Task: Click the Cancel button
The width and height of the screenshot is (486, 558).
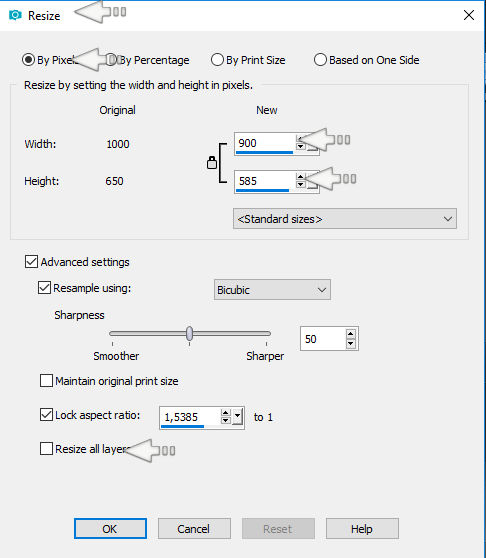Action: [194, 528]
